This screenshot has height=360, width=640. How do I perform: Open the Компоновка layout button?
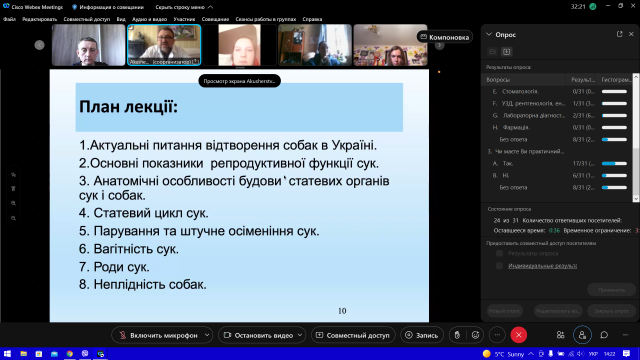pyautogui.click(x=444, y=37)
